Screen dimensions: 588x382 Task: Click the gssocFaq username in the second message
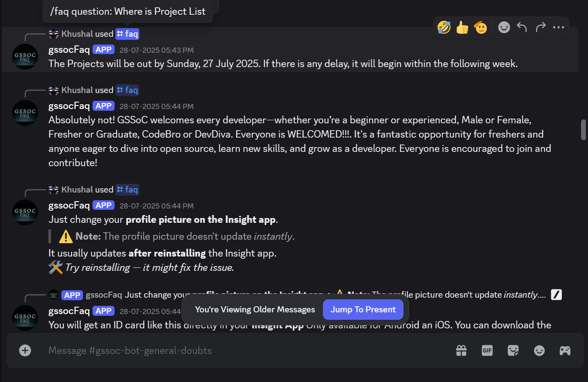pos(69,106)
